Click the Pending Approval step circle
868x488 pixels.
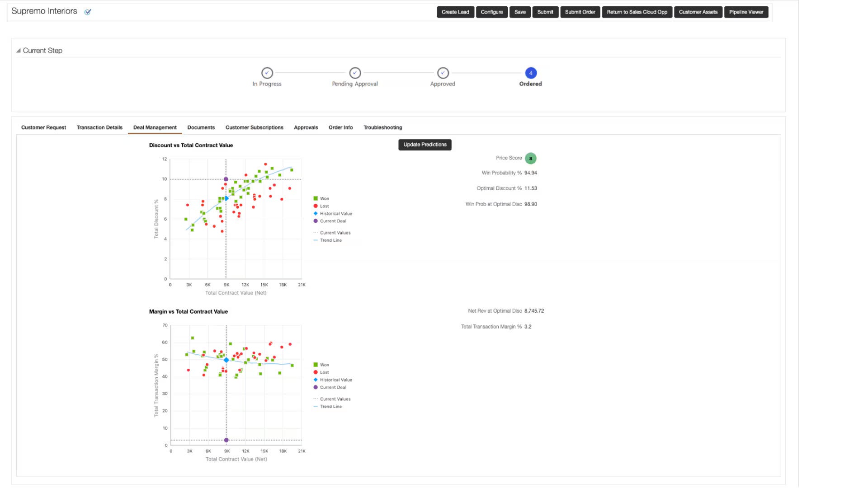(x=355, y=73)
